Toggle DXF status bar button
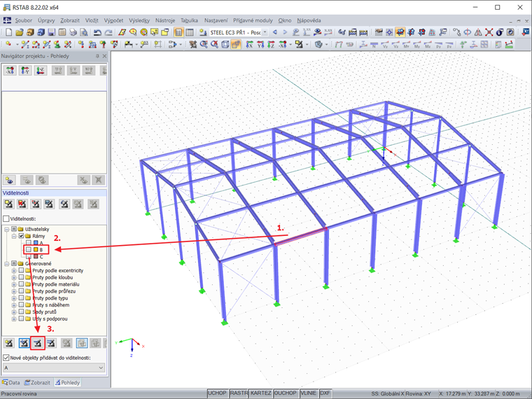This screenshot has height=399, width=532. [325, 393]
